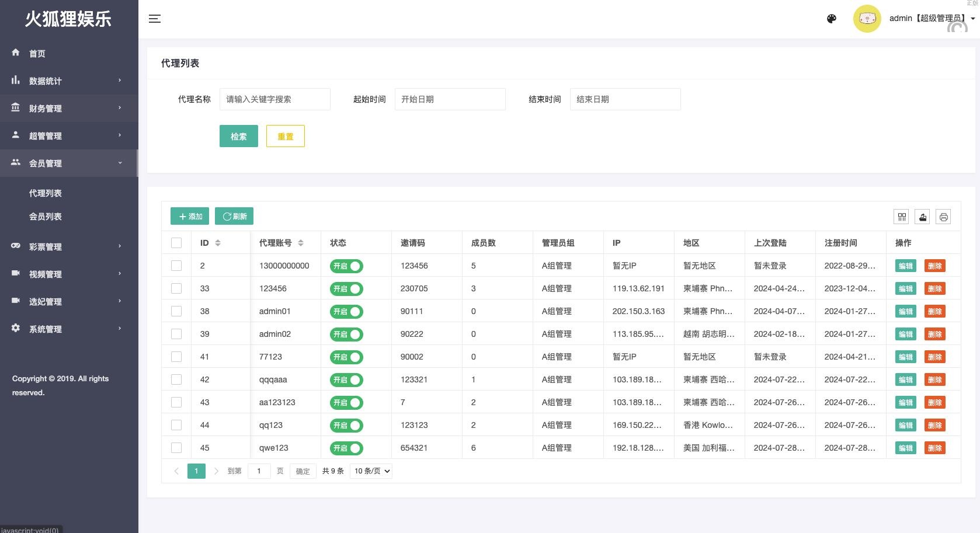Select 代理列表 submenu item
The image size is (980, 533).
[46, 193]
